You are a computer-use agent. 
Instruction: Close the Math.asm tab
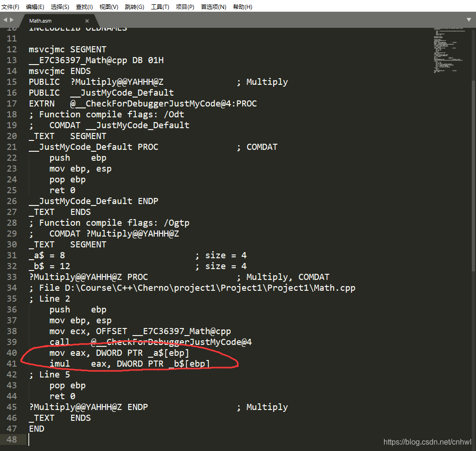[x=87, y=21]
